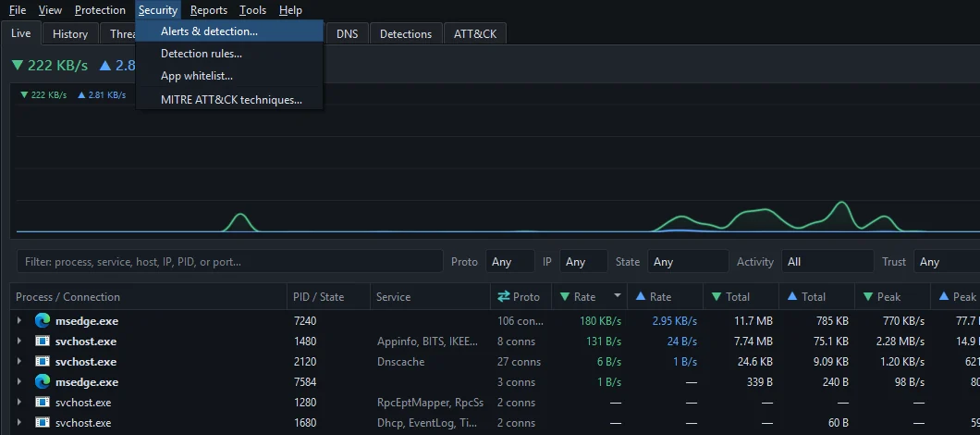Open the Protection menu
The width and height of the screenshot is (980, 435).
tap(100, 10)
